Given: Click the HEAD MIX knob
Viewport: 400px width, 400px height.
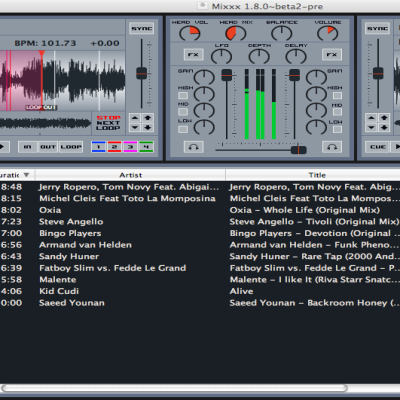Looking at the screenshot, I should (x=236, y=33).
